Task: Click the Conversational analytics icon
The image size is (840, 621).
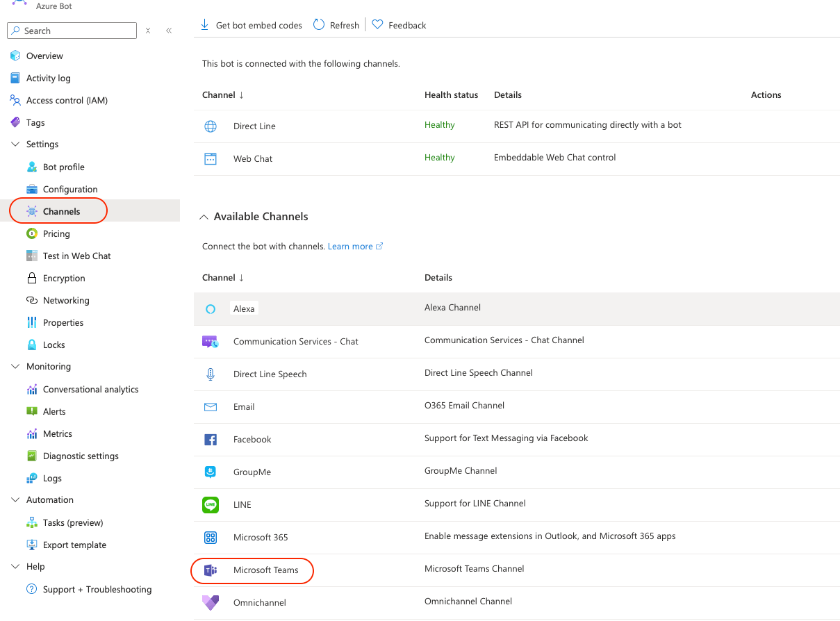Action: pos(32,389)
